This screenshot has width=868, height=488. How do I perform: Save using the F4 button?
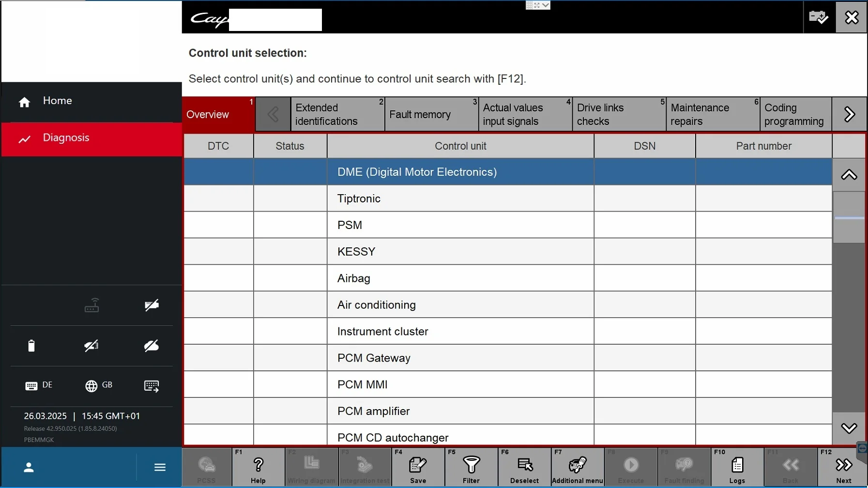point(418,467)
